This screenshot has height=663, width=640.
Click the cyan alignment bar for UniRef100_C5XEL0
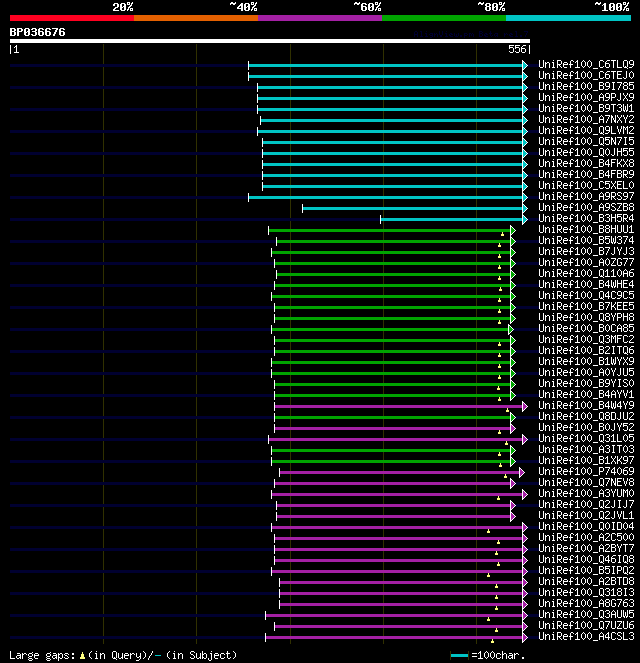(x=392, y=186)
